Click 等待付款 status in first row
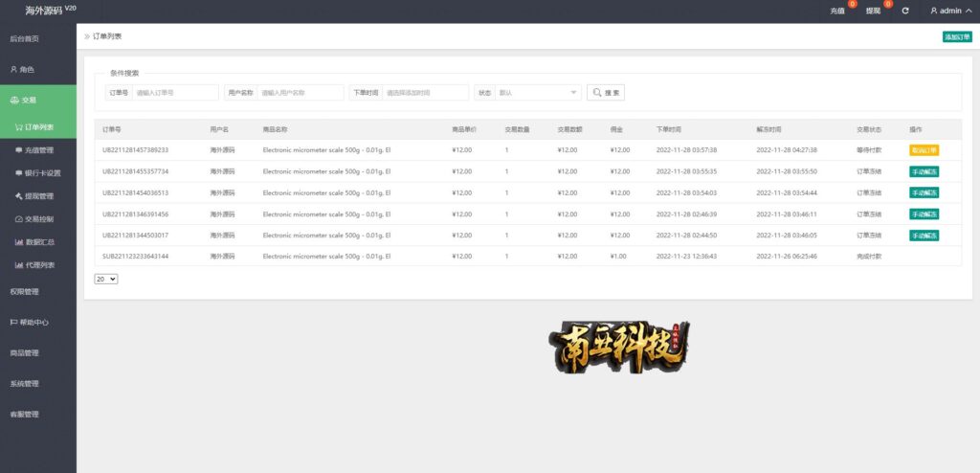The width and height of the screenshot is (980, 473). [869, 150]
